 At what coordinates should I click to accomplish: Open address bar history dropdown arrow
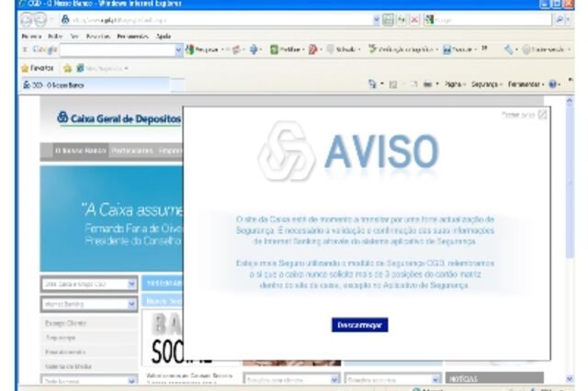click(x=377, y=20)
